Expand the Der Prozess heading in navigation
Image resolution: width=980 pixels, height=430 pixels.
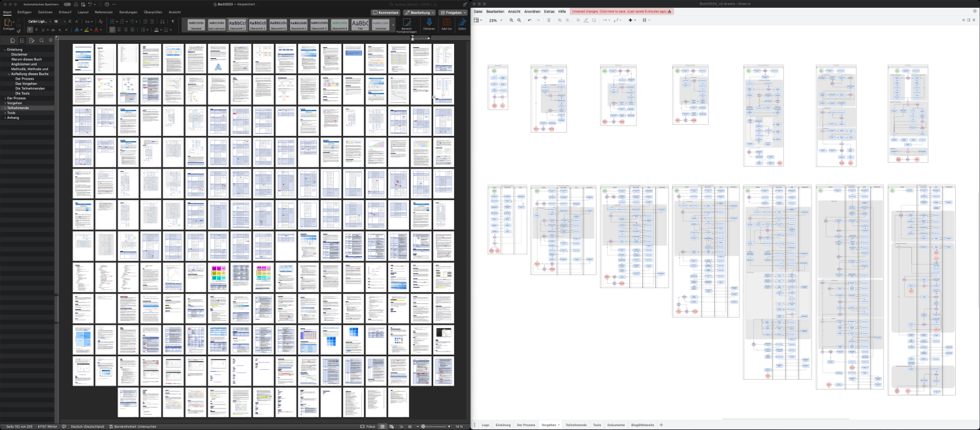(6, 98)
